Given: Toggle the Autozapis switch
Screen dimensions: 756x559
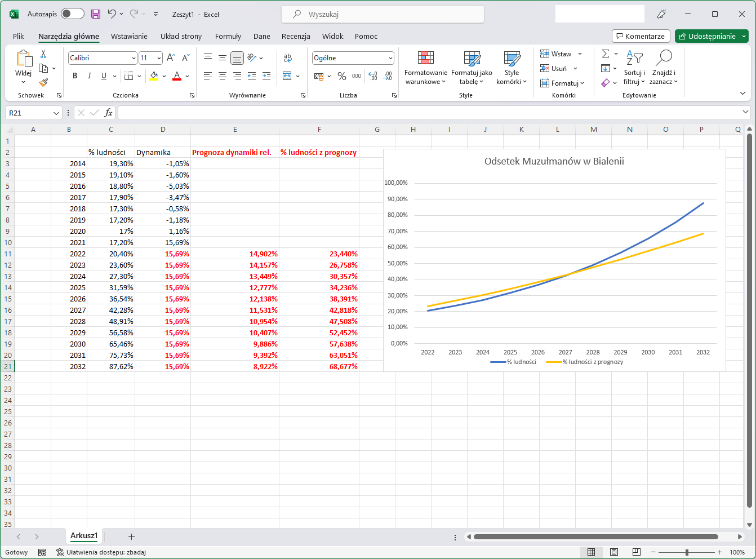Looking at the screenshot, I should 73,14.
